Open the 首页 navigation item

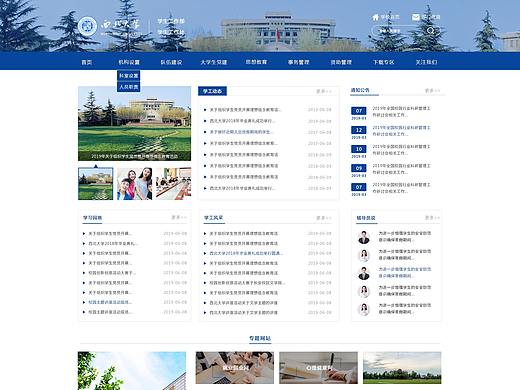tap(87, 62)
